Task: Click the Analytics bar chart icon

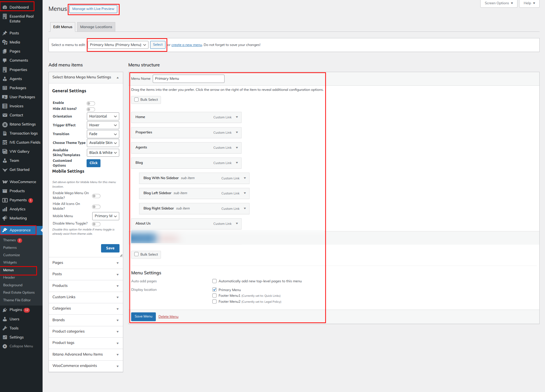Action: [5, 209]
